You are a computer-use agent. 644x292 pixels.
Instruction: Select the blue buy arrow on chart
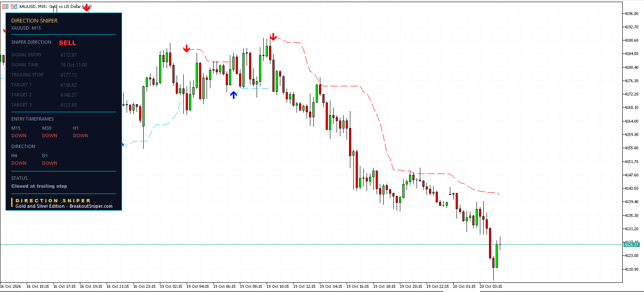pyautogui.click(x=234, y=95)
